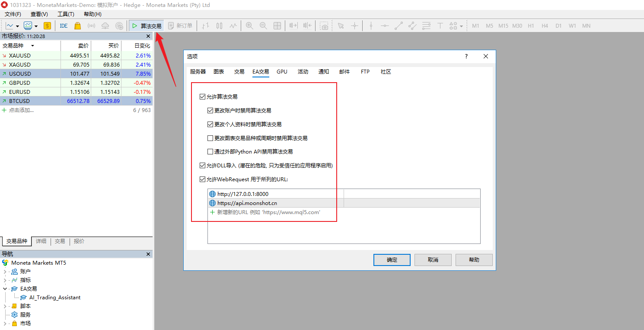644x330 pixels.
Task: Enable 通过外部Python API禁用算法交易 checkbox
Action: coord(210,152)
